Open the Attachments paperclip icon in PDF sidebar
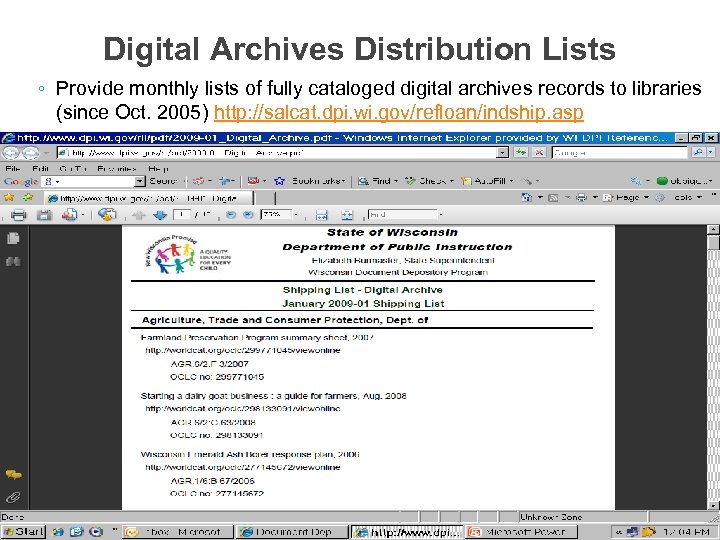 click(13, 497)
